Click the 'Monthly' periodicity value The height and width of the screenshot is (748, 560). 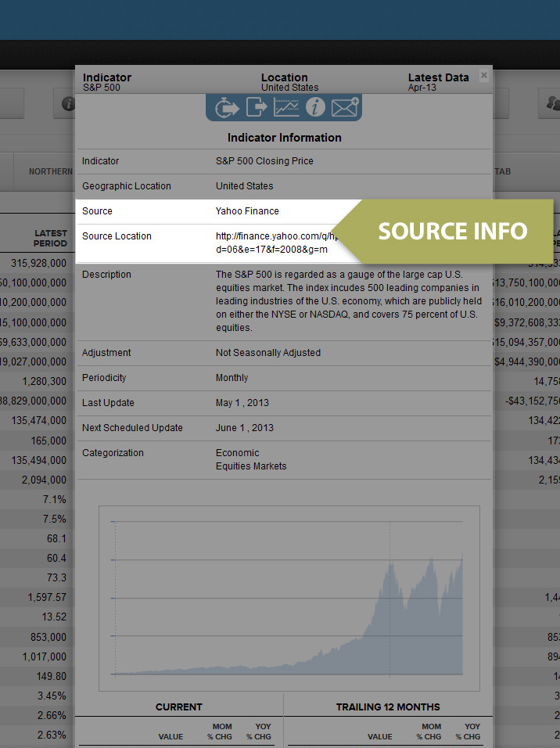232,377
